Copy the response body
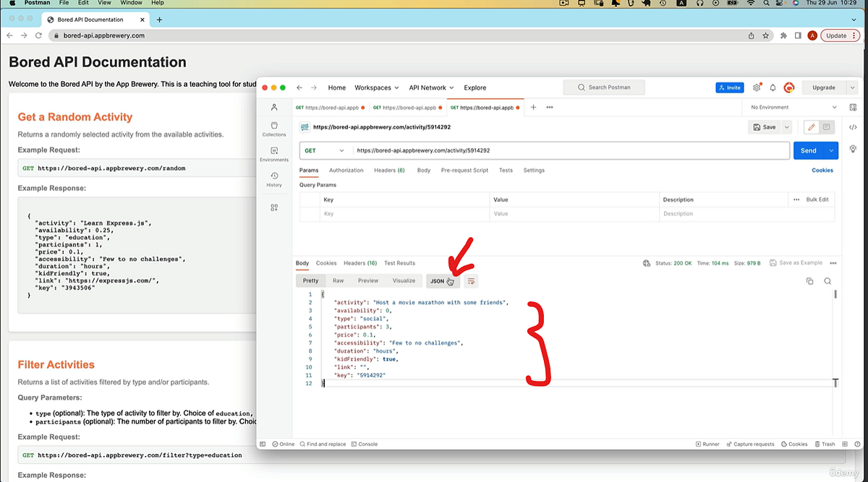The image size is (868, 482). coord(809,280)
